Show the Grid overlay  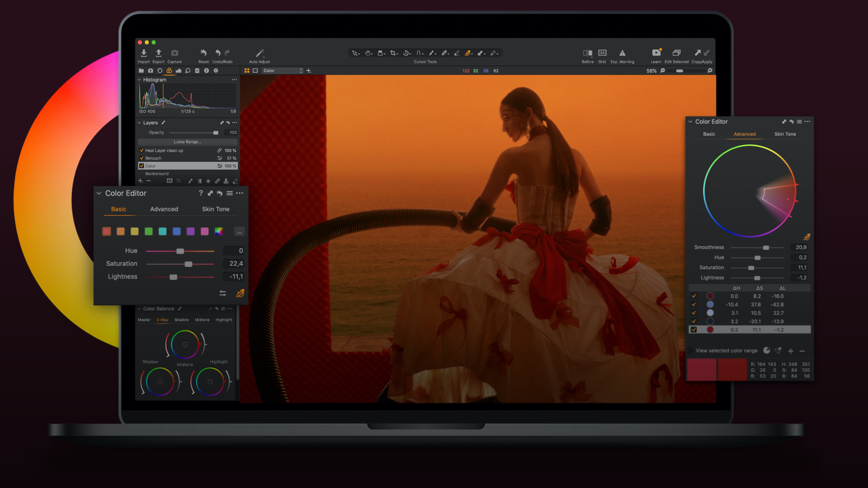point(602,53)
